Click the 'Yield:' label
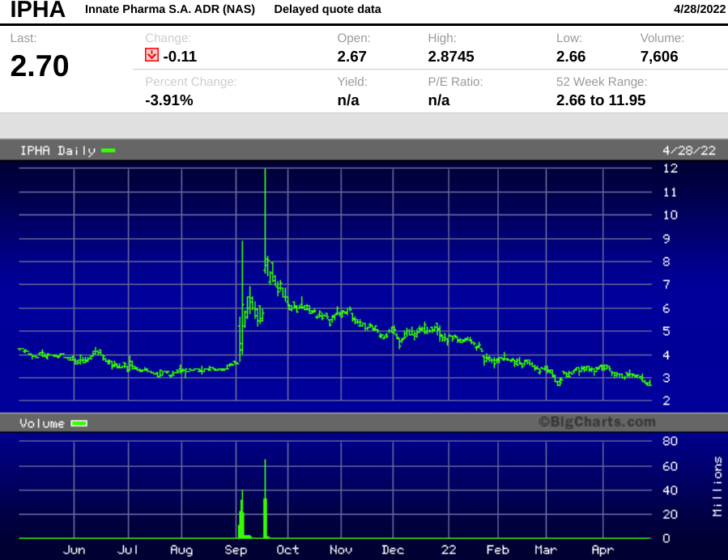The height and width of the screenshot is (560, 728). pyautogui.click(x=352, y=82)
